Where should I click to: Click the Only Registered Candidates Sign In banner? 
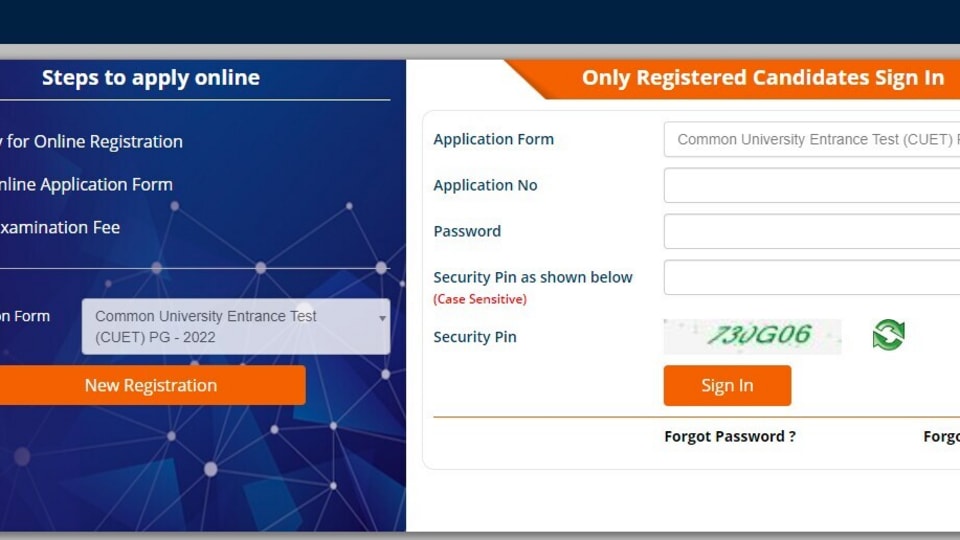click(762, 78)
